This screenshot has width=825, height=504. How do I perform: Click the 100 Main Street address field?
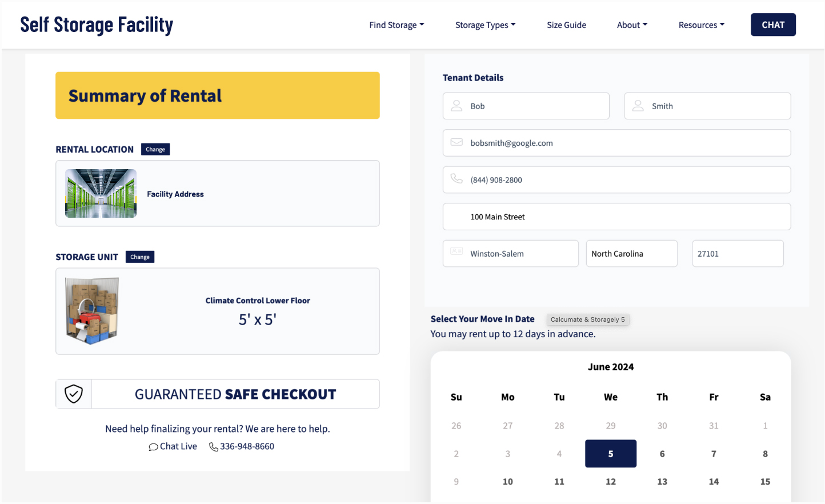[x=617, y=217]
